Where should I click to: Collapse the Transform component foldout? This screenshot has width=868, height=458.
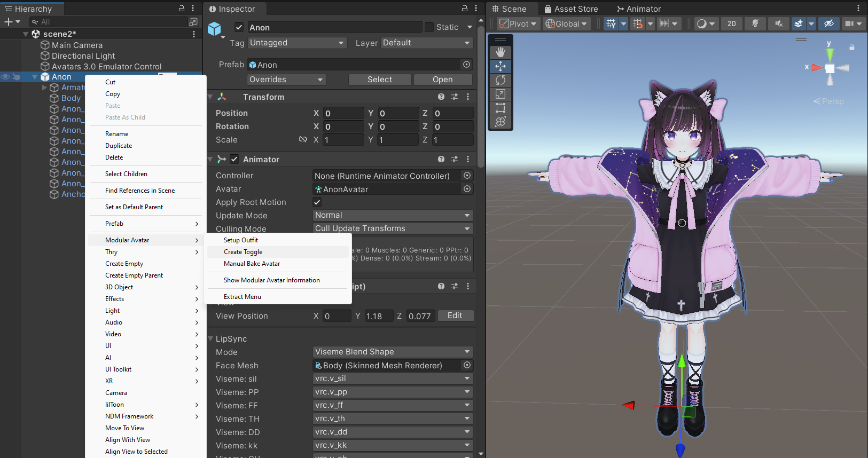tap(210, 97)
